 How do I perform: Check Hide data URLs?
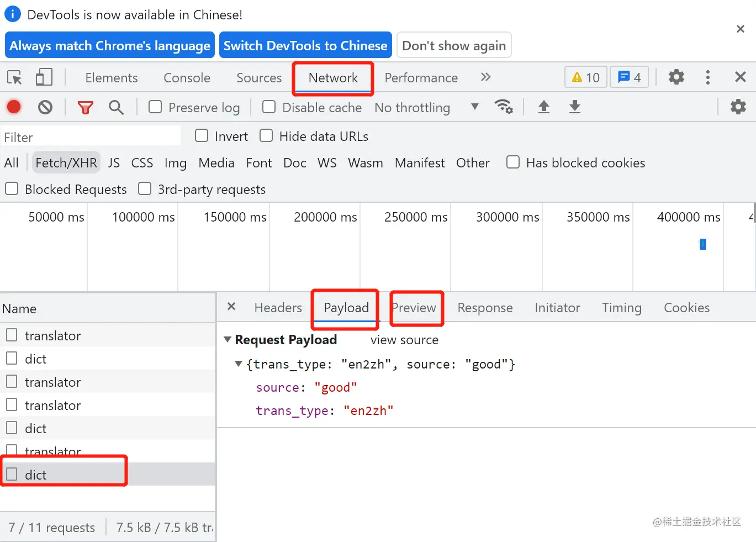point(266,135)
